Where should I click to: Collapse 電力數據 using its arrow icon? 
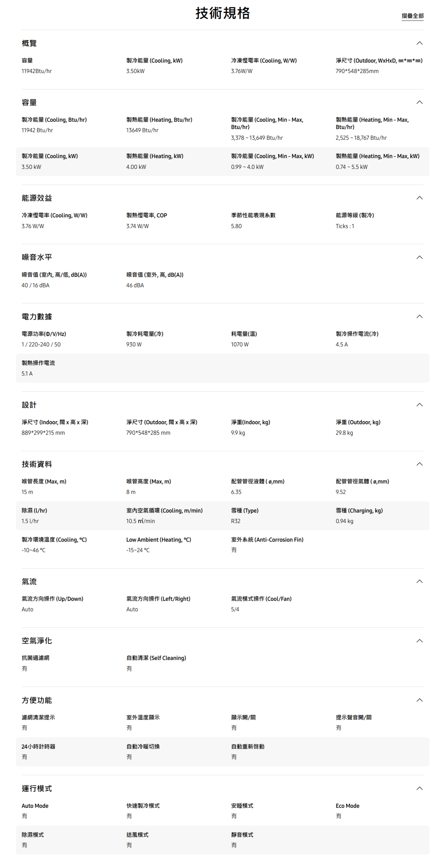[x=419, y=316]
